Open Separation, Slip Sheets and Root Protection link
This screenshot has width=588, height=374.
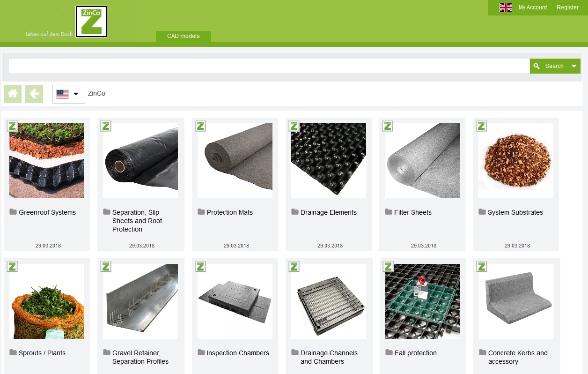pos(137,221)
